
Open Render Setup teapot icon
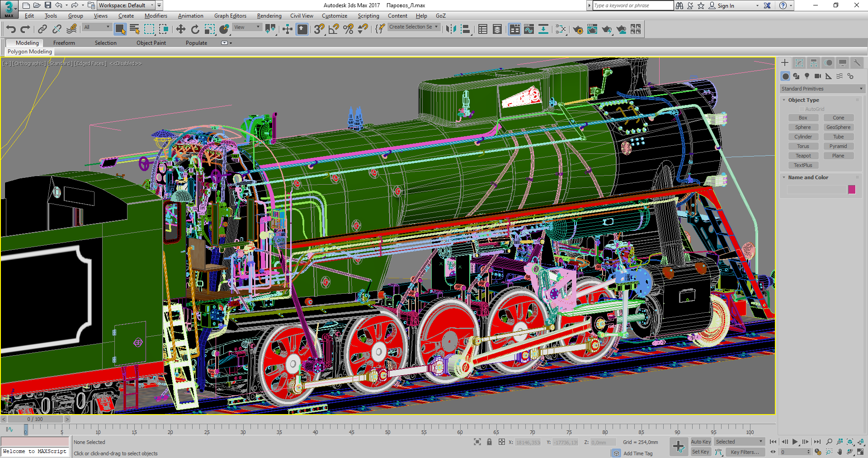tap(578, 29)
